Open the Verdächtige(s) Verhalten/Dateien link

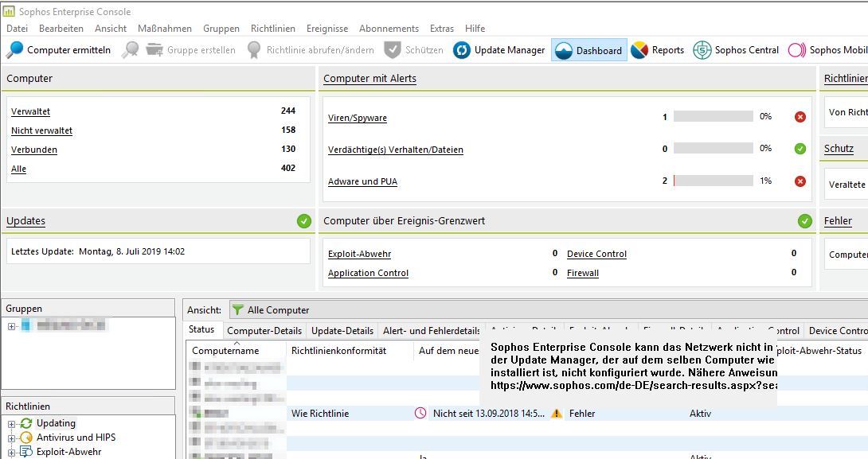pyautogui.click(x=395, y=150)
